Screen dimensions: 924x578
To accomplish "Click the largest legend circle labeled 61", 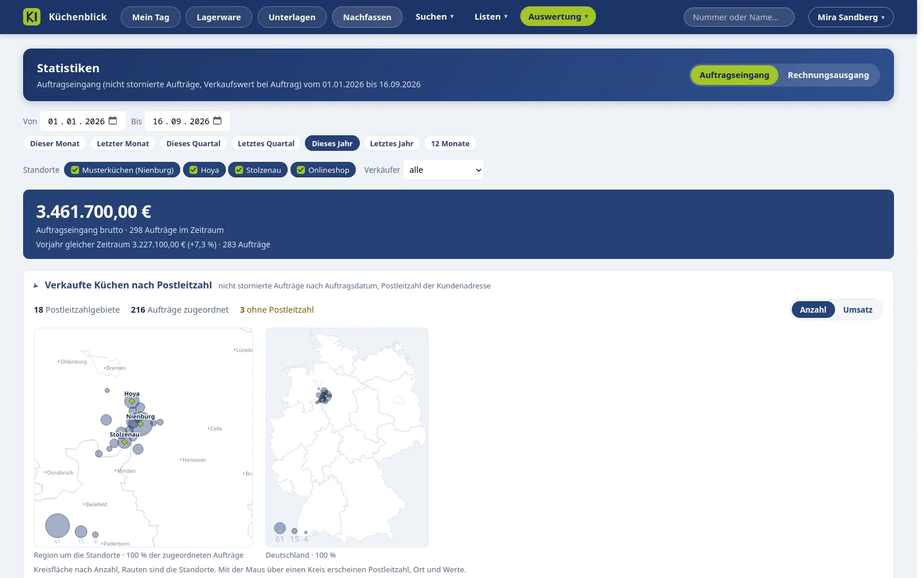I will click(x=57, y=525).
